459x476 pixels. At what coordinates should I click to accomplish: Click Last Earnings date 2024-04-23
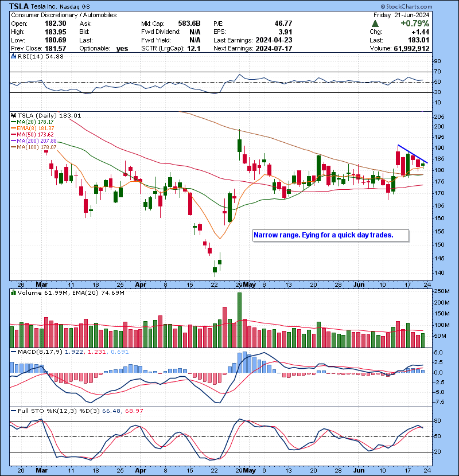tap(274, 40)
